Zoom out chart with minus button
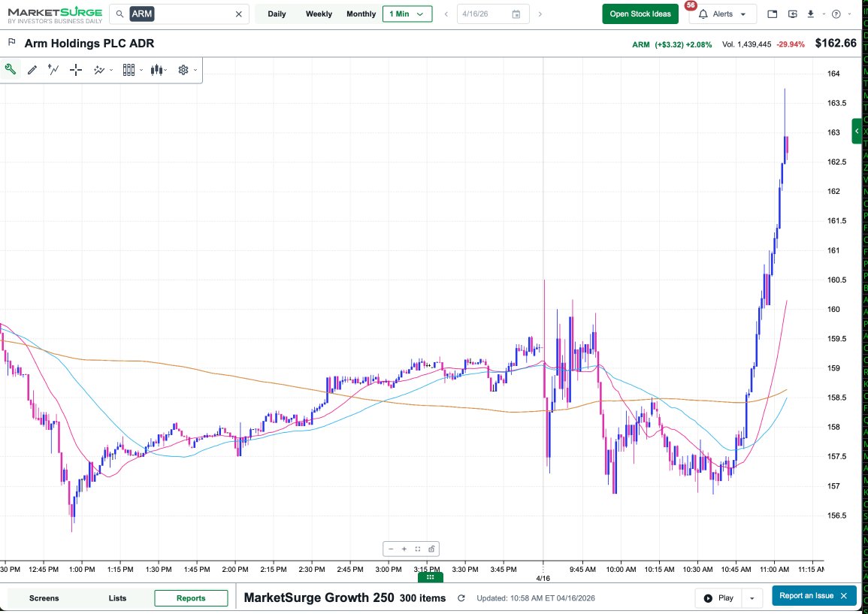This screenshot has height=614, width=868. tap(391, 549)
